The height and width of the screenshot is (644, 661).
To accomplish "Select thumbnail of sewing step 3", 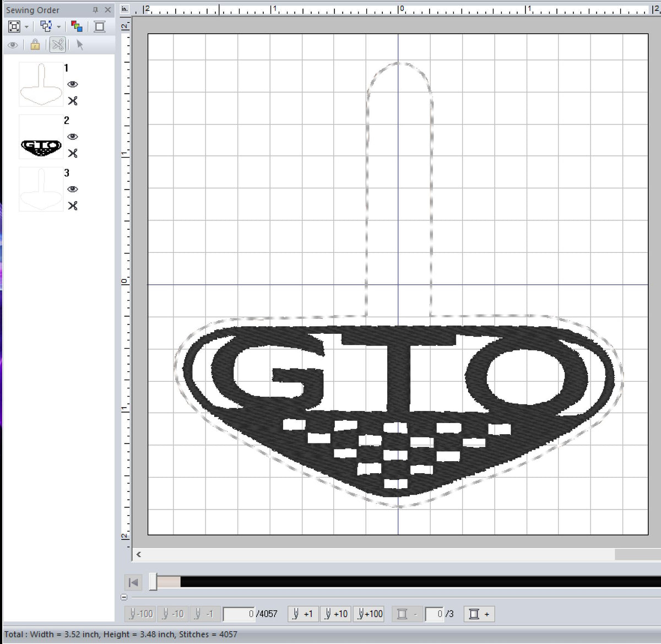I will 41,189.
